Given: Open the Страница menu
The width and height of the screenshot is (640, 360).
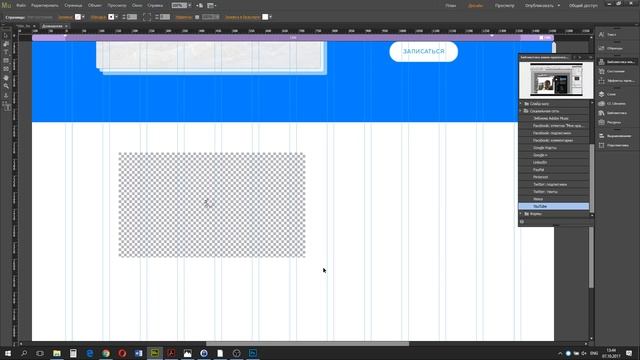Looking at the screenshot, I should coord(73,5).
